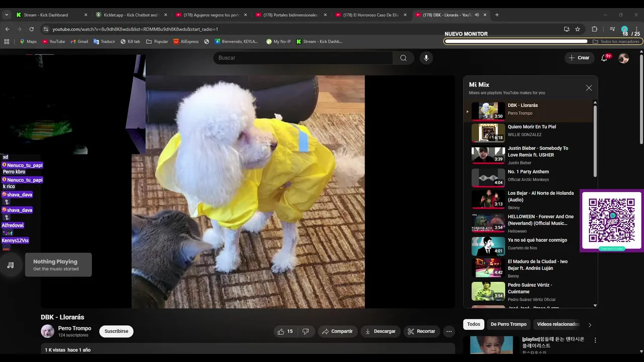Click the Suscribirse button
Screen dimensions: 644x362
tap(116, 331)
